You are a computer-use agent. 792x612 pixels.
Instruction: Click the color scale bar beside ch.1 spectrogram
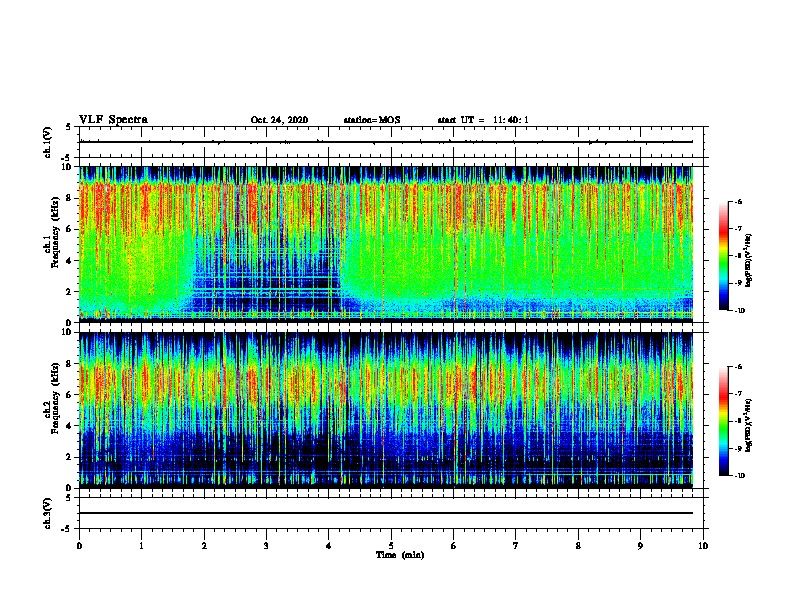[x=723, y=256]
